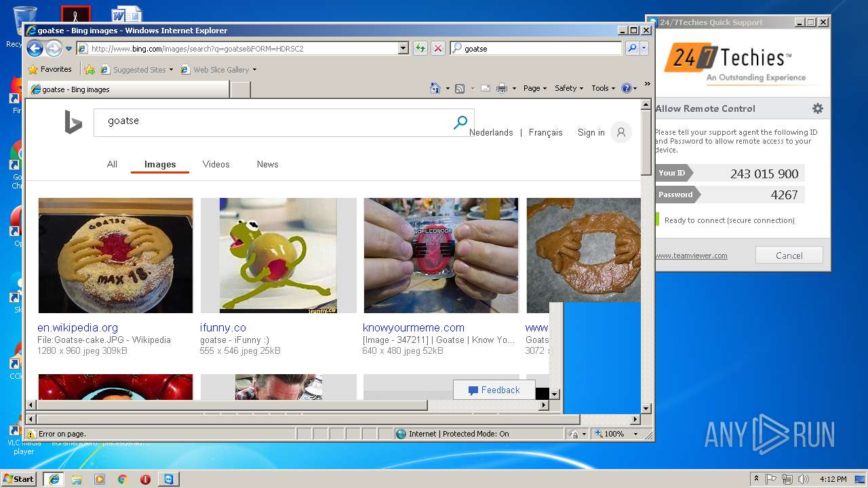The image size is (868, 488).
Task: Select the ID 243 015 900 text
Action: click(x=764, y=174)
